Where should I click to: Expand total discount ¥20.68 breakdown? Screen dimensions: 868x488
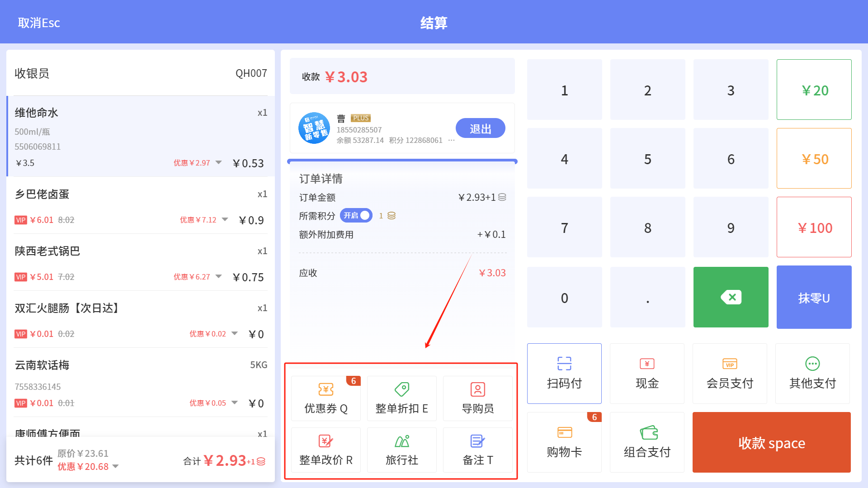coord(115,466)
